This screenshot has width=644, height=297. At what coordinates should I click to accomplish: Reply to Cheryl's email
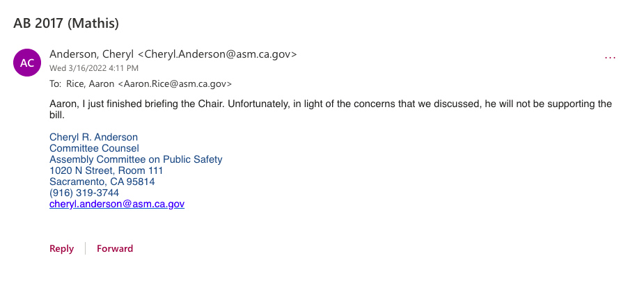[x=61, y=249]
